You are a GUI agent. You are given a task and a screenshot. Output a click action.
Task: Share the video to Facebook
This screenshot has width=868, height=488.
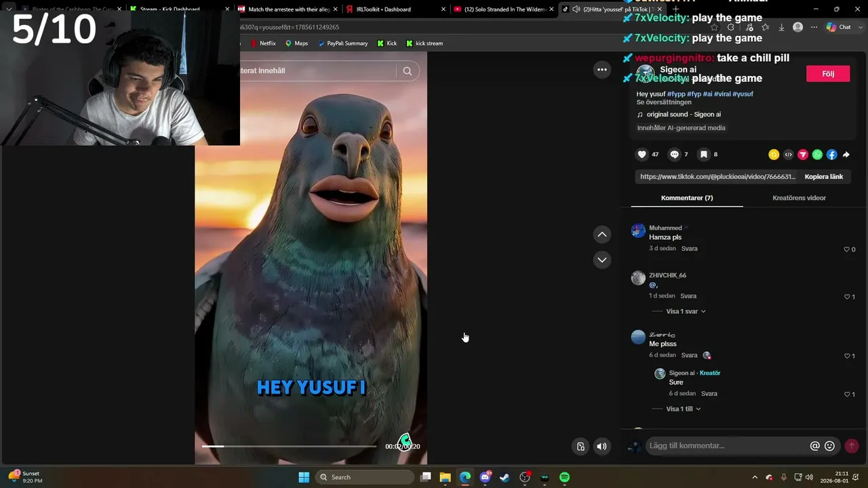click(832, 155)
